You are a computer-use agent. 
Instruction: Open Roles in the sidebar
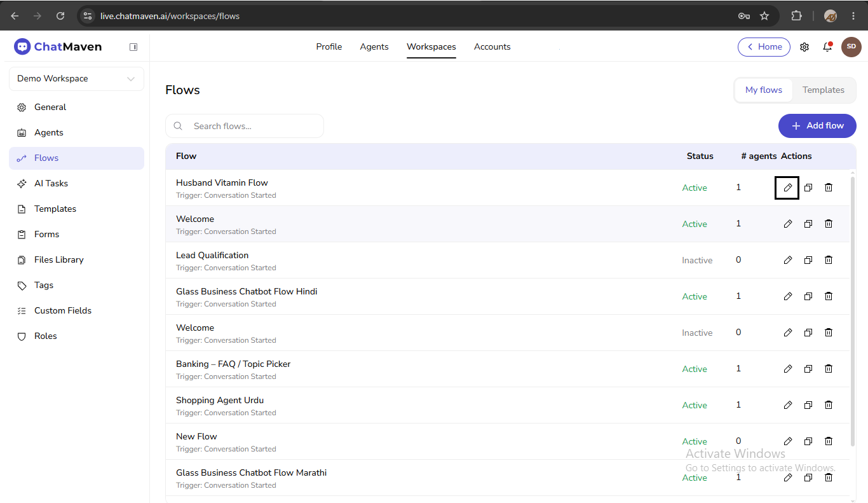[x=76, y=336]
